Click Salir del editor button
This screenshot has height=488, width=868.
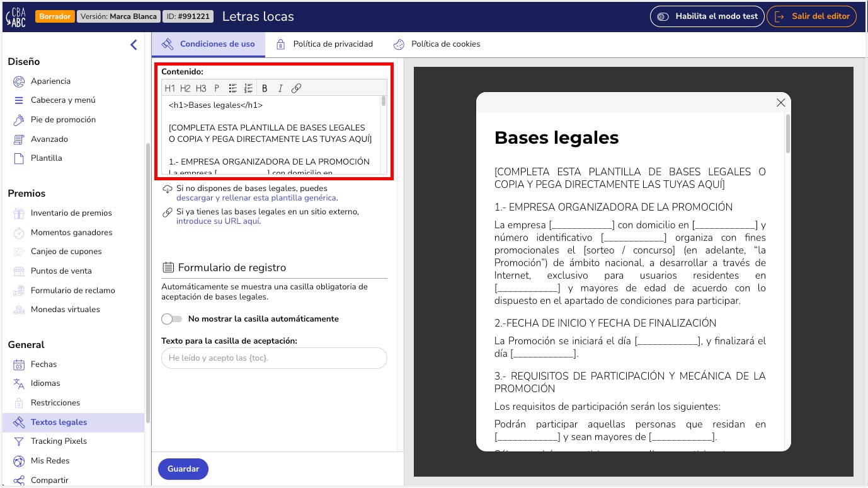[x=813, y=16]
